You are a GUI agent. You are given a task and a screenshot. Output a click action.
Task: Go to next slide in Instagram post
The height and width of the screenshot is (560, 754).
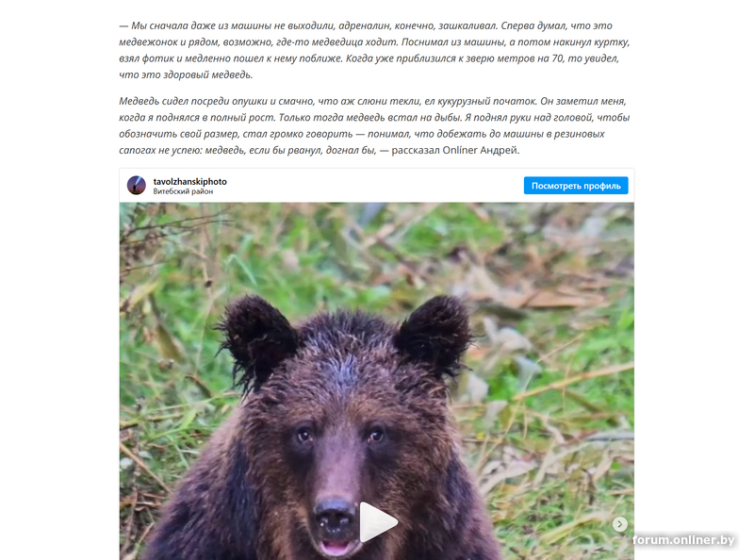[x=620, y=524]
